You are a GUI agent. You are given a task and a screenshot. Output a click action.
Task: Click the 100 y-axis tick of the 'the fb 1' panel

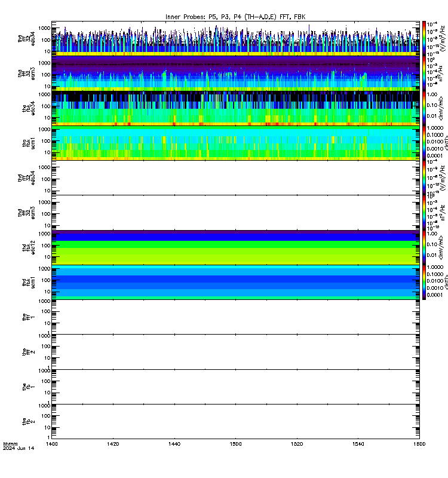[x=46, y=381]
